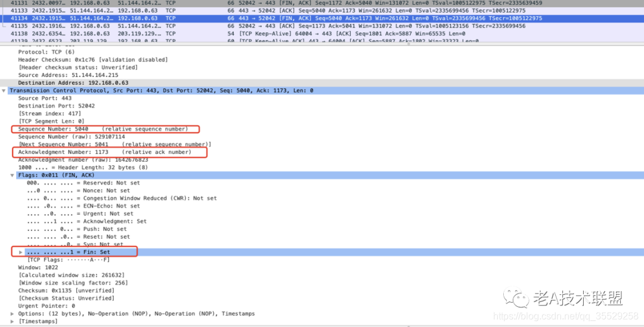The width and height of the screenshot is (644, 327).
Task: Select the 'Protocol: TCP (6)' line
Action: click(47, 52)
